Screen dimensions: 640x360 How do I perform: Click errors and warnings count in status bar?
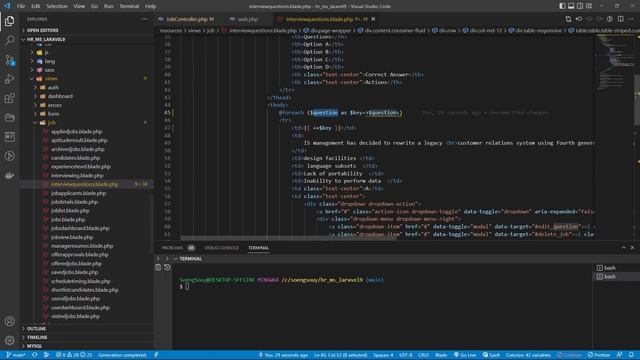coord(74,355)
